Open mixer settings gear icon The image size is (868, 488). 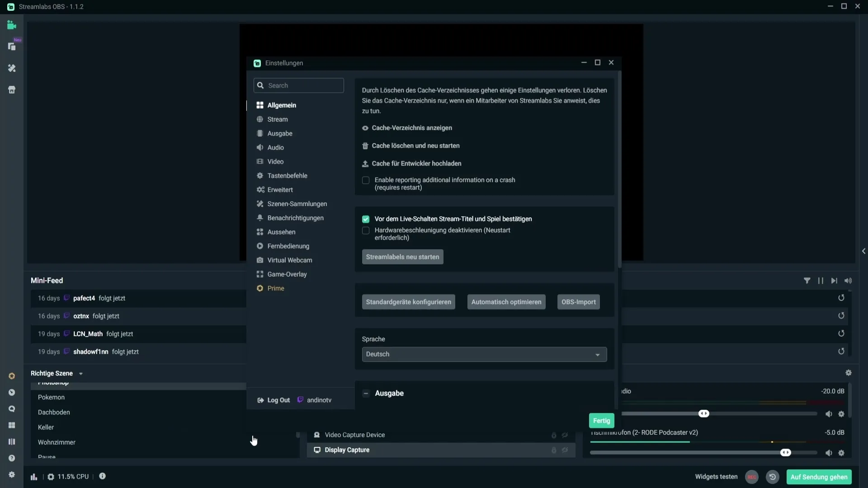click(849, 373)
